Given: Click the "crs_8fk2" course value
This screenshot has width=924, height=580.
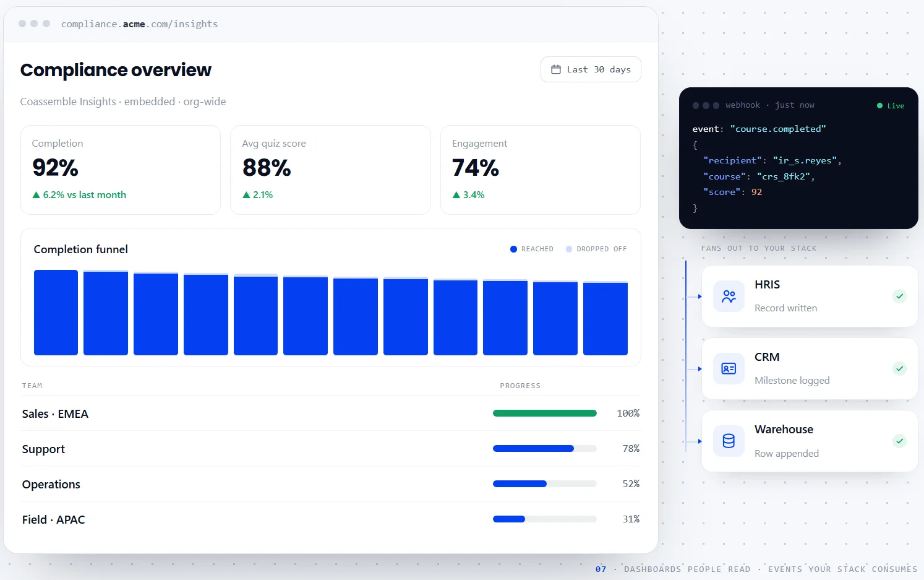Looking at the screenshot, I should (784, 176).
